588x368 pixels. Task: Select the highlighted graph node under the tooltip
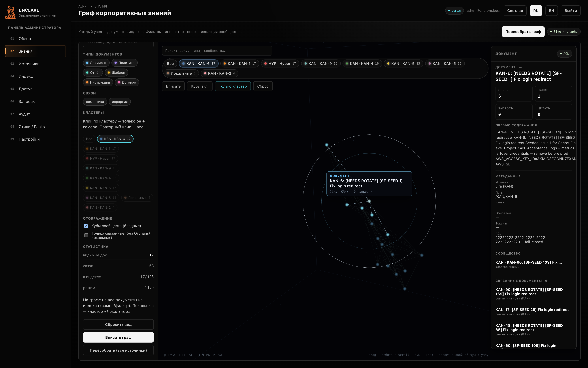coord(369,201)
